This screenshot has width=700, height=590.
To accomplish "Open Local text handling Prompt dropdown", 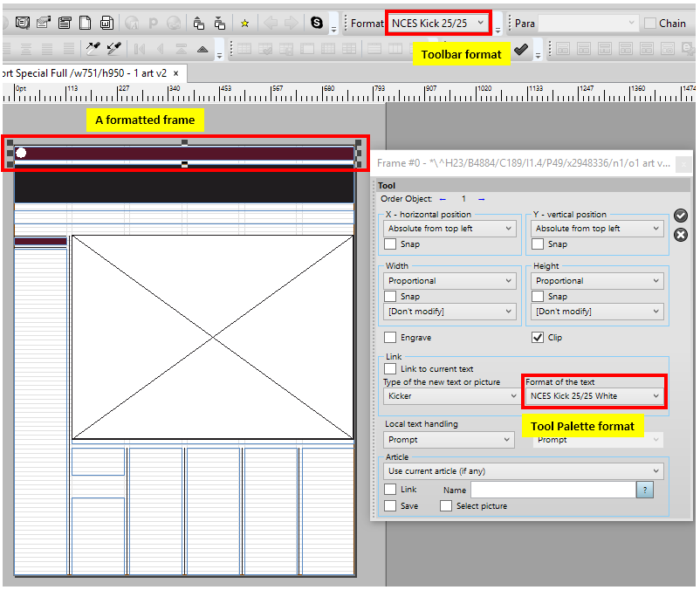I will pos(449,440).
